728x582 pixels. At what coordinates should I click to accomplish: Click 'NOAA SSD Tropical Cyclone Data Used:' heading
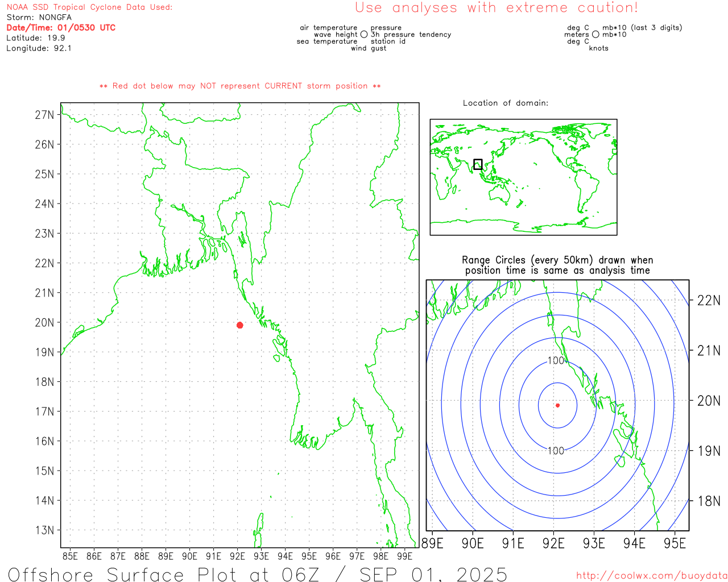[89, 7]
